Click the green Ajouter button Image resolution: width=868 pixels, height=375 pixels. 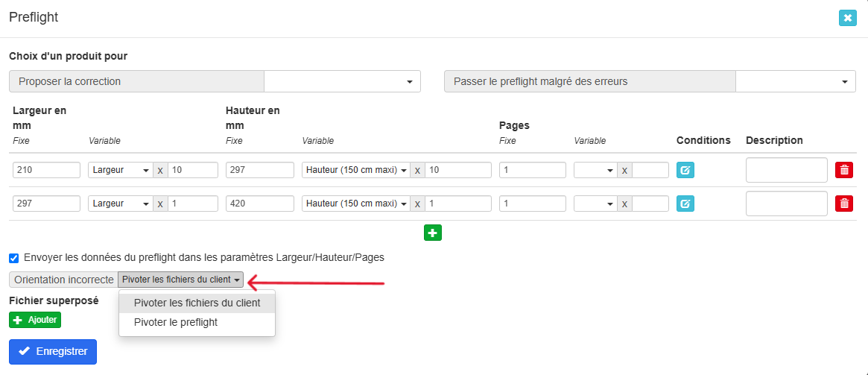pos(34,320)
